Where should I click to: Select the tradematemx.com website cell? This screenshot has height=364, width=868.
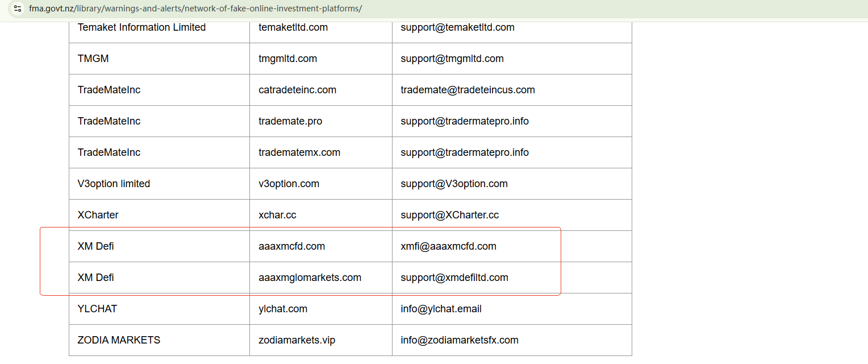tap(321, 152)
